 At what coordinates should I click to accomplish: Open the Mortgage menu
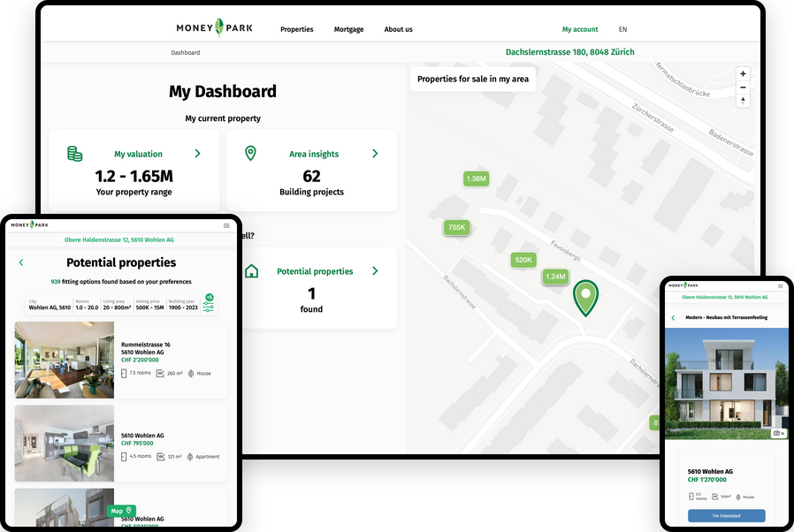point(348,29)
